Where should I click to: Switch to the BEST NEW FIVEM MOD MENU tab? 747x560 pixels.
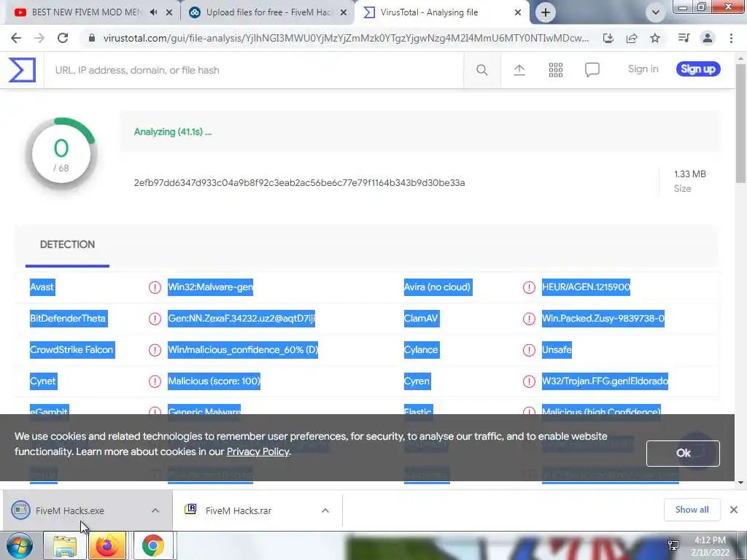tap(86, 12)
